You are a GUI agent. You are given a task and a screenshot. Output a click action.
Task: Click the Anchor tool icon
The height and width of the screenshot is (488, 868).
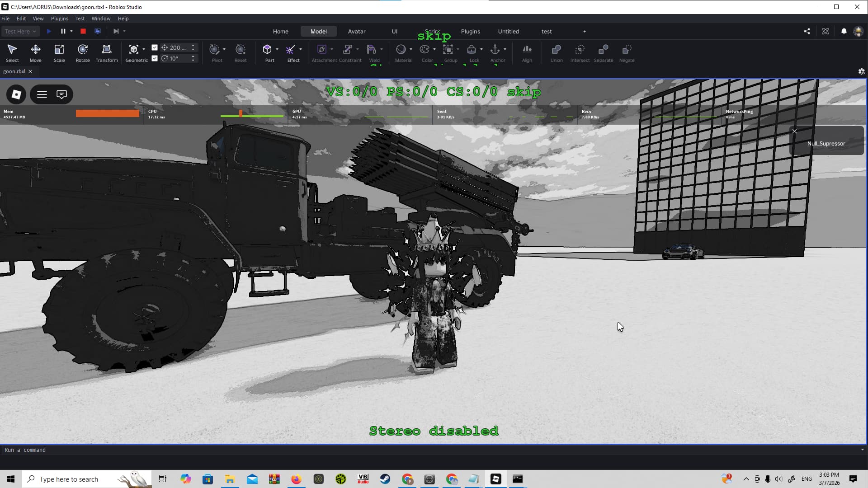point(495,49)
